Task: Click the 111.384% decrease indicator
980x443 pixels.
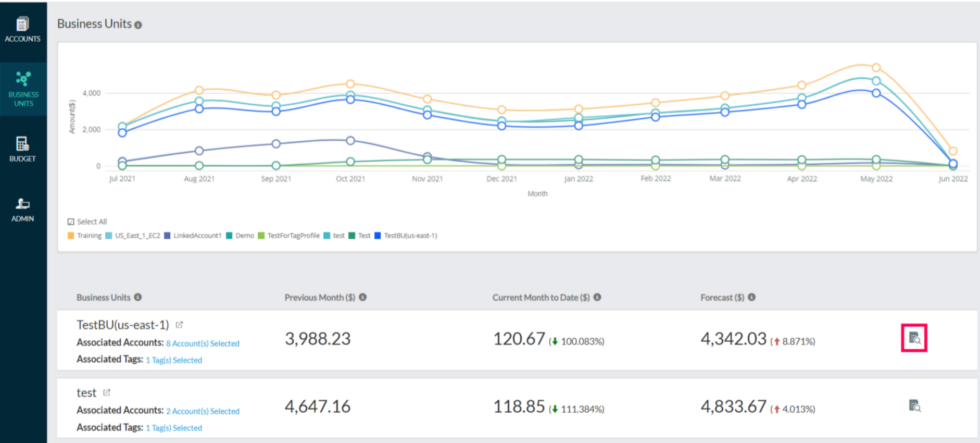Action: (576, 410)
